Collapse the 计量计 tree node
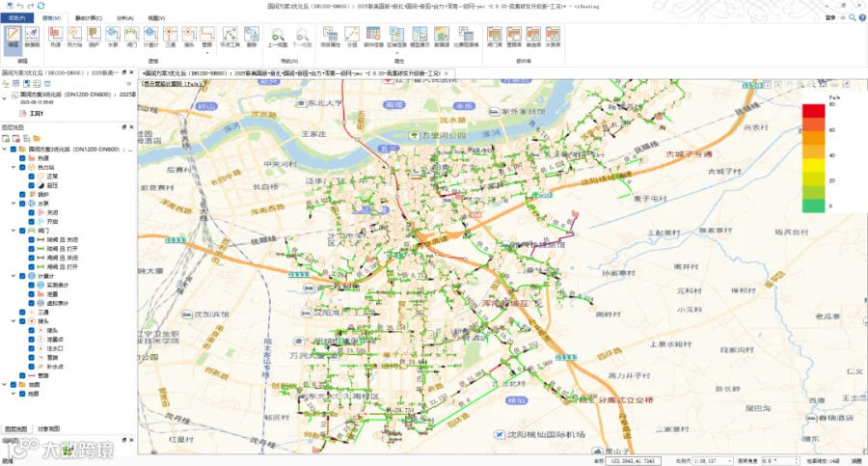Viewport: 868px width, 466px height. pyautogui.click(x=14, y=276)
